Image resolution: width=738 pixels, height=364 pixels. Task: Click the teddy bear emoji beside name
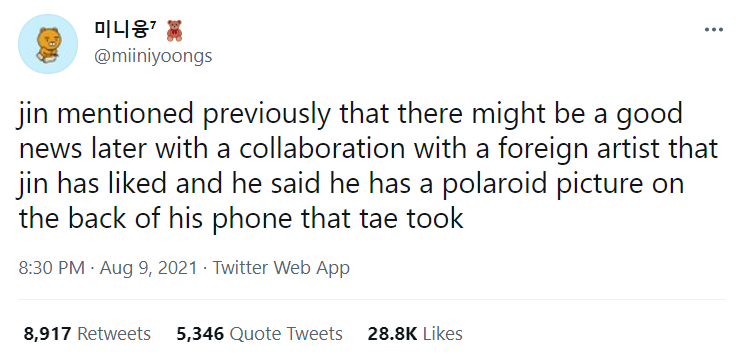click(x=174, y=31)
